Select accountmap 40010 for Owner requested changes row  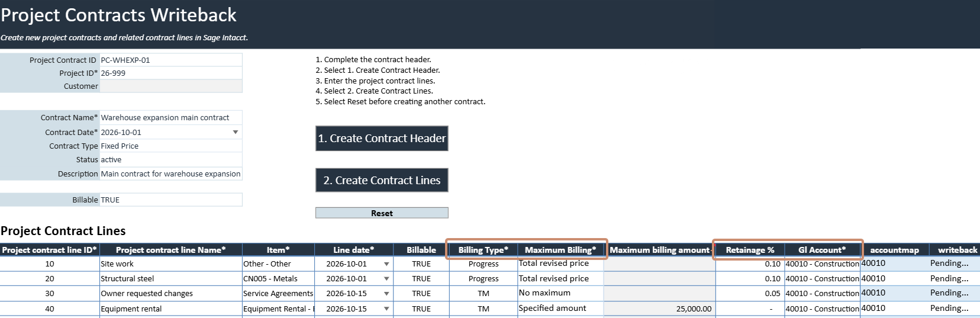(x=894, y=293)
